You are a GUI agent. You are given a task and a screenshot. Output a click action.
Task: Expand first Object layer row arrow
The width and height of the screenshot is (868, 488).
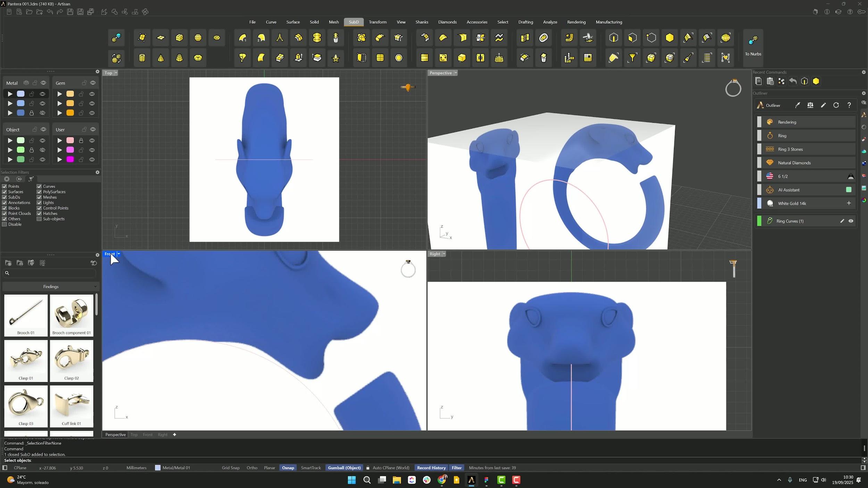(10, 141)
